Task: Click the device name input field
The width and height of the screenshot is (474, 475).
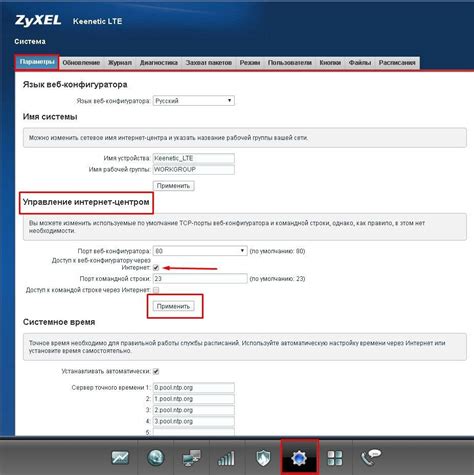Action: (194, 158)
